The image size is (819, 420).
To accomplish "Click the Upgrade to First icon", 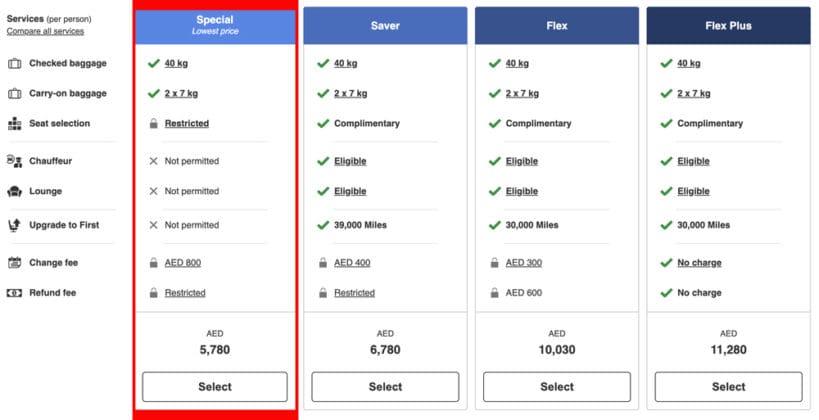I will tap(15, 225).
